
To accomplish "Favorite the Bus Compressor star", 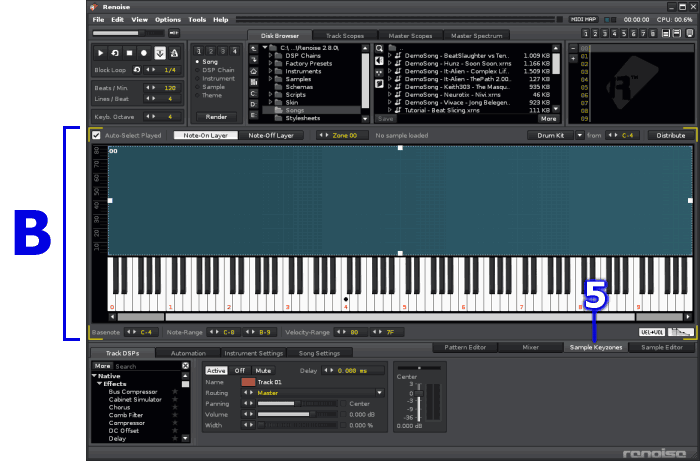I will pos(175,392).
